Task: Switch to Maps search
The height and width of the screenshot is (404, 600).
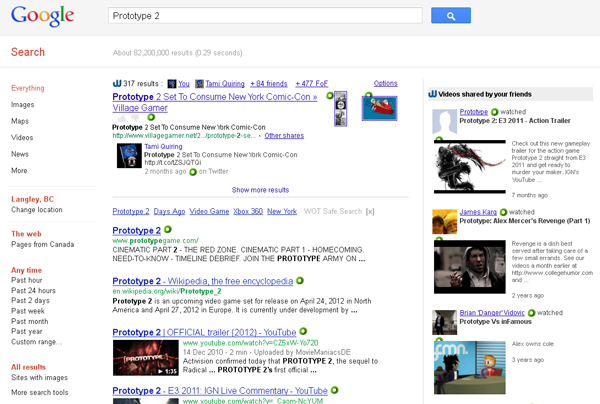Action: click(20, 121)
